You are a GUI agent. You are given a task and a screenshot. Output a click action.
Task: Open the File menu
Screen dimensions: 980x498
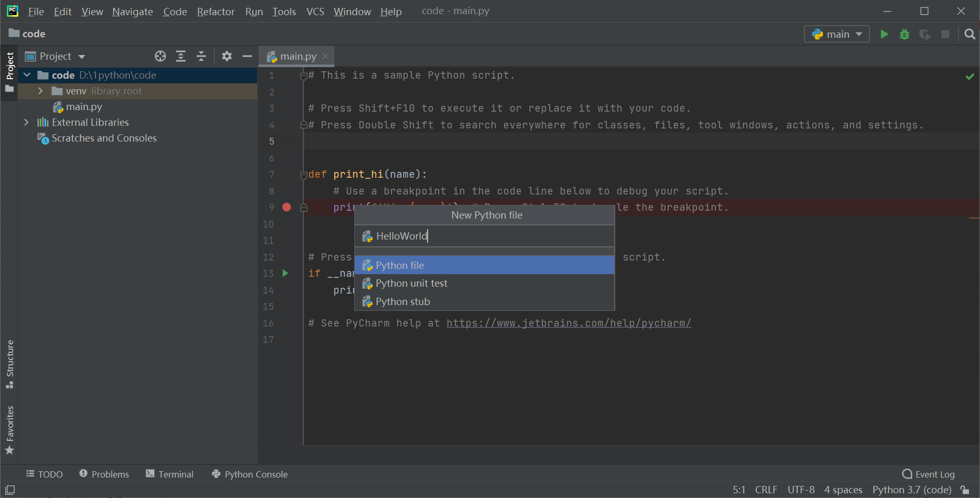36,12
